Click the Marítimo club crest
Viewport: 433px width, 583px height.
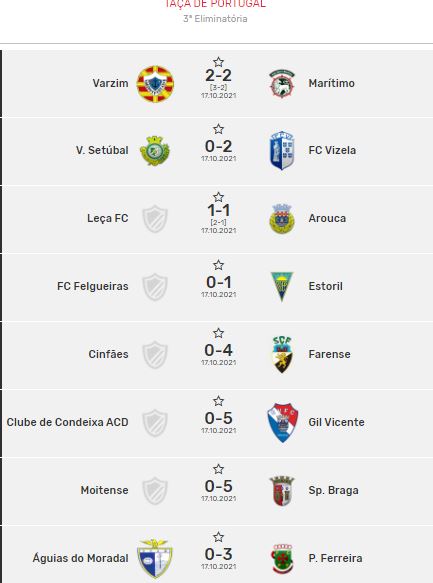click(x=282, y=84)
